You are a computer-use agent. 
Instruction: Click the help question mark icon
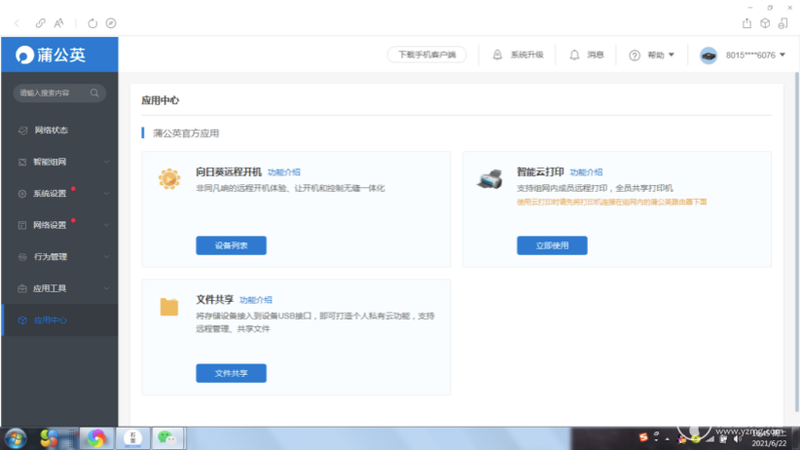point(634,55)
